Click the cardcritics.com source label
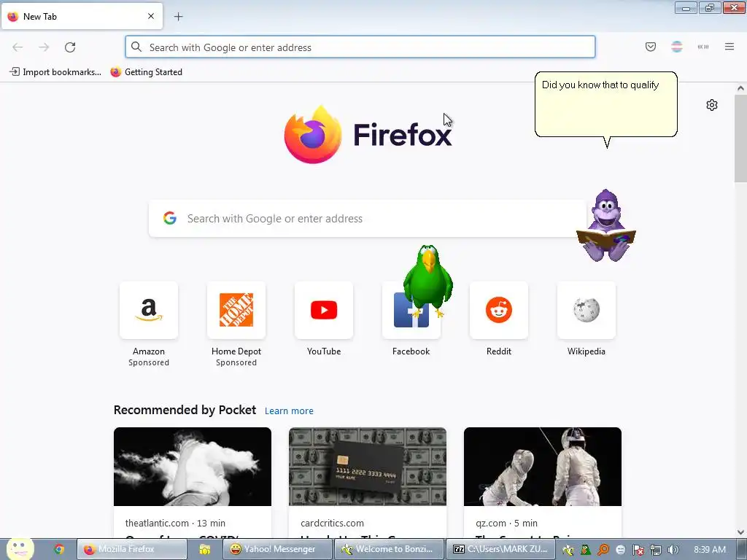 [x=332, y=523]
